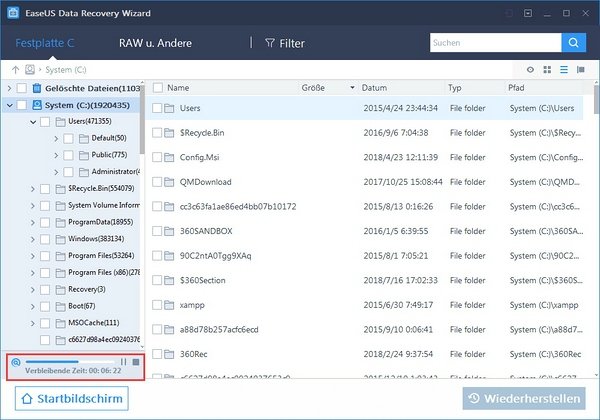Viewport: 600px width, 420px height.
Task: Click the scan progress bar
Action: click(70, 361)
